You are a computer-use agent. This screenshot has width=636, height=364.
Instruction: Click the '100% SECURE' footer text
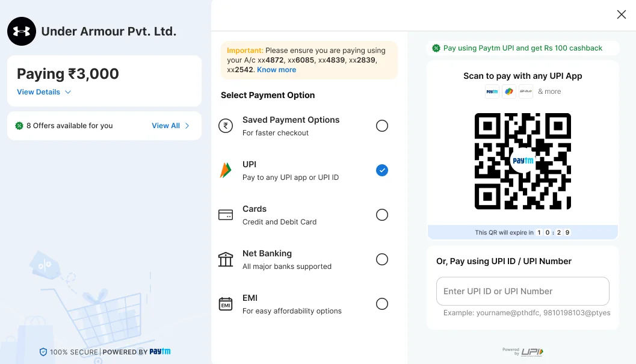point(74,352)
